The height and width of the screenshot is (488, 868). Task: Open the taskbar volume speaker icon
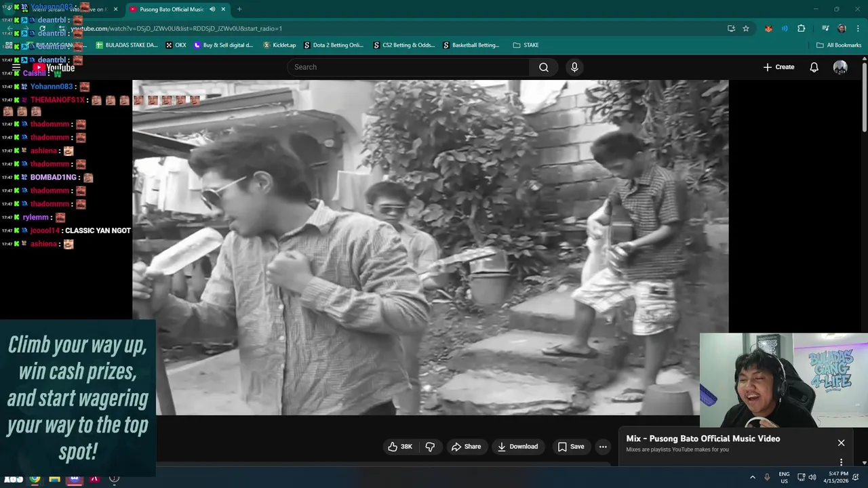(812, 477)
